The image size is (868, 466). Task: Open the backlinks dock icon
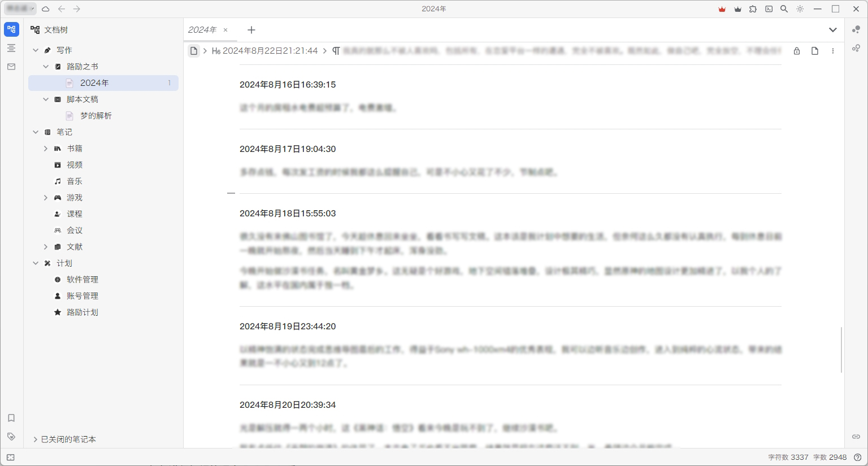coord(856,437)
